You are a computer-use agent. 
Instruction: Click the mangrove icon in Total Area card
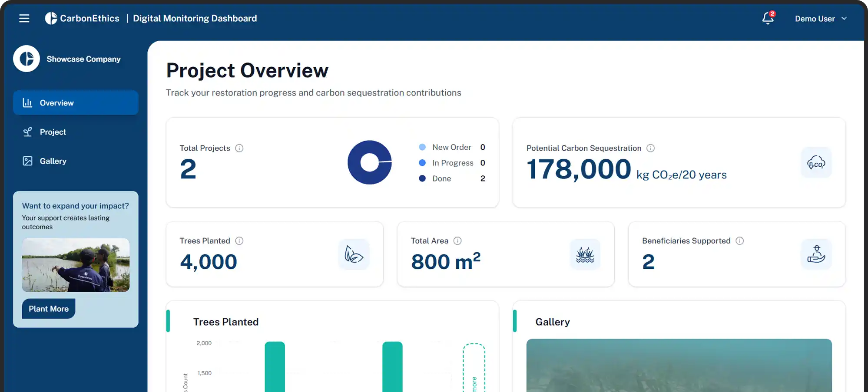tap(585, 254)
